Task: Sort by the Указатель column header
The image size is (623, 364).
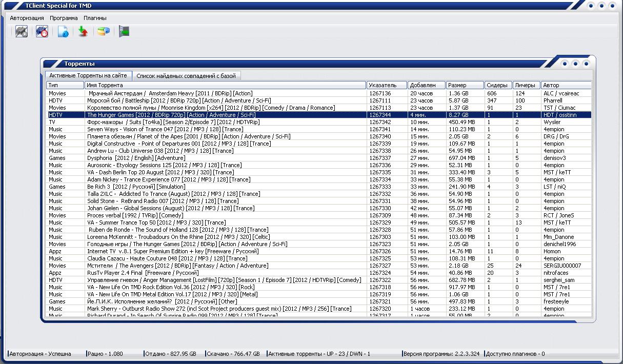Action: pos(387,85)
